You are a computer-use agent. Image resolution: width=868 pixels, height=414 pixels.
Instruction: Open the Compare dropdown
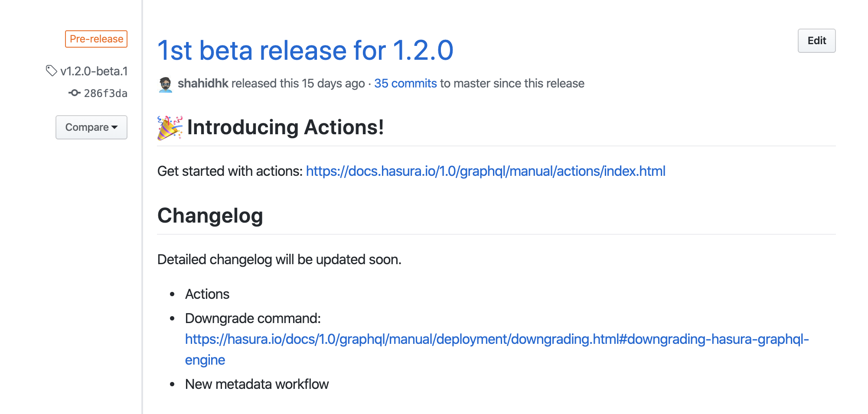(x=91, y=127)
